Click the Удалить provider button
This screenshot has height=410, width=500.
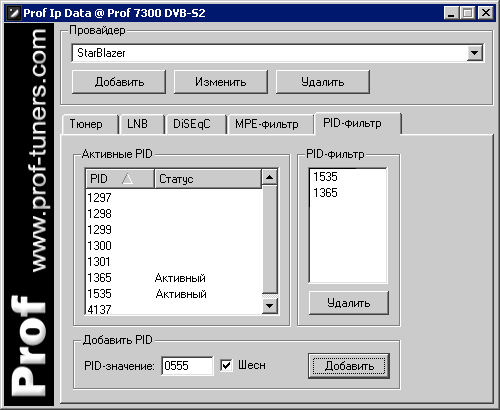point(323,82)
